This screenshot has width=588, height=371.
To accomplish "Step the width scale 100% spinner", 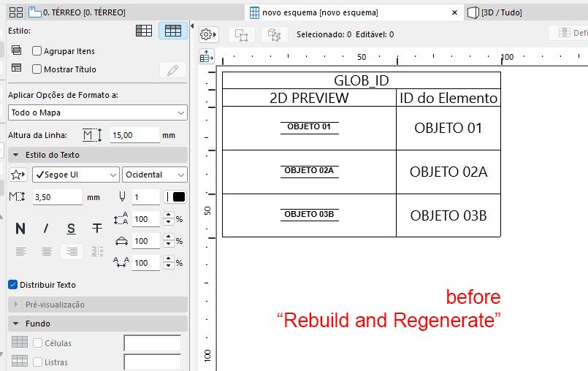I will pos(169,241).
